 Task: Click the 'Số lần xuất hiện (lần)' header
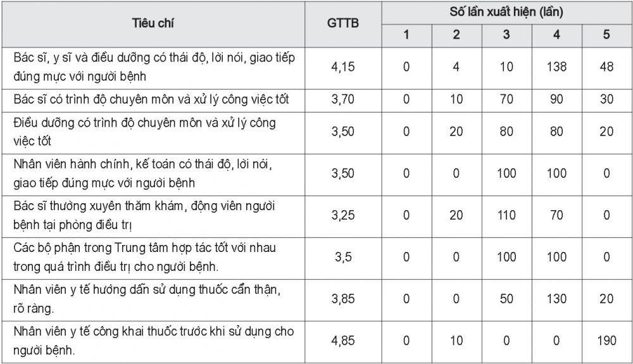click(506, 11)
